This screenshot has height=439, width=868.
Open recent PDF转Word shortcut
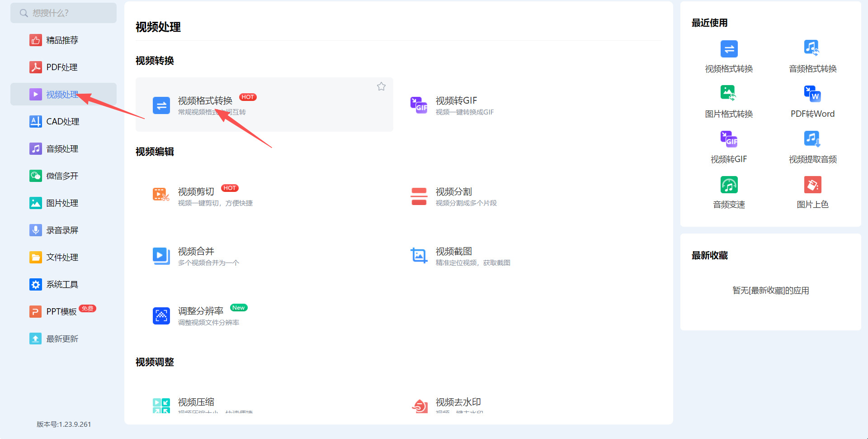point(812,102)
